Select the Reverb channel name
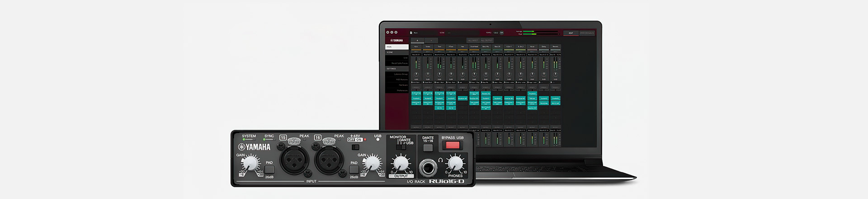Screen dimensions: 868x199 [556, 47]
